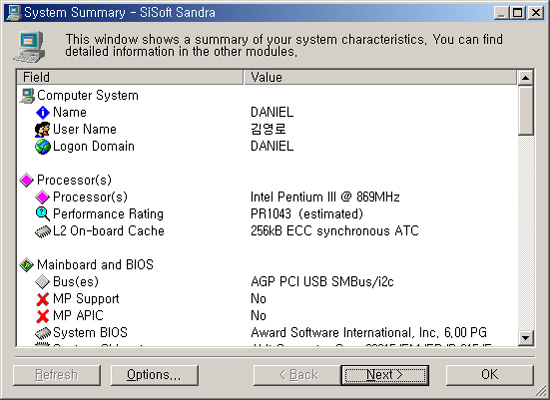Click the No value in the MP Support row

point(259,299)
